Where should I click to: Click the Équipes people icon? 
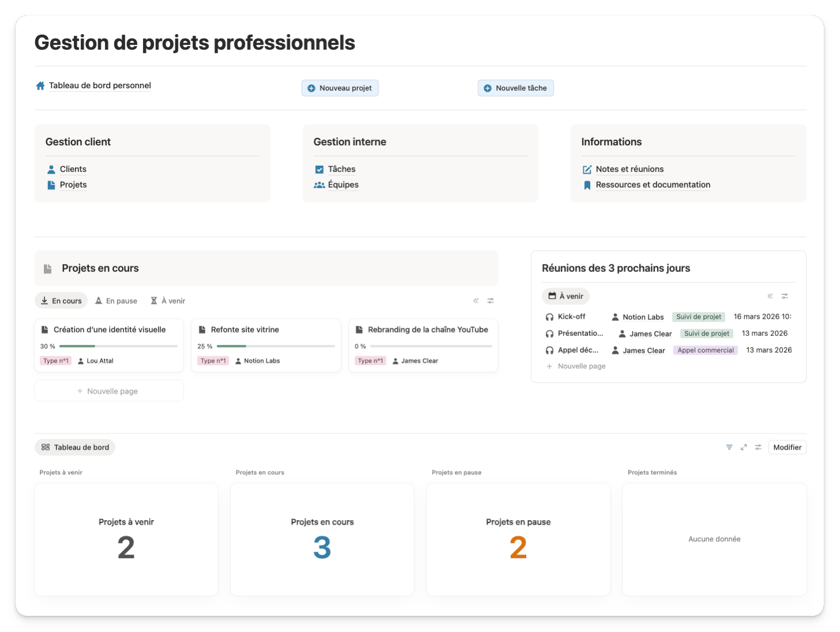pyautogui.click(x=319, y=185)
